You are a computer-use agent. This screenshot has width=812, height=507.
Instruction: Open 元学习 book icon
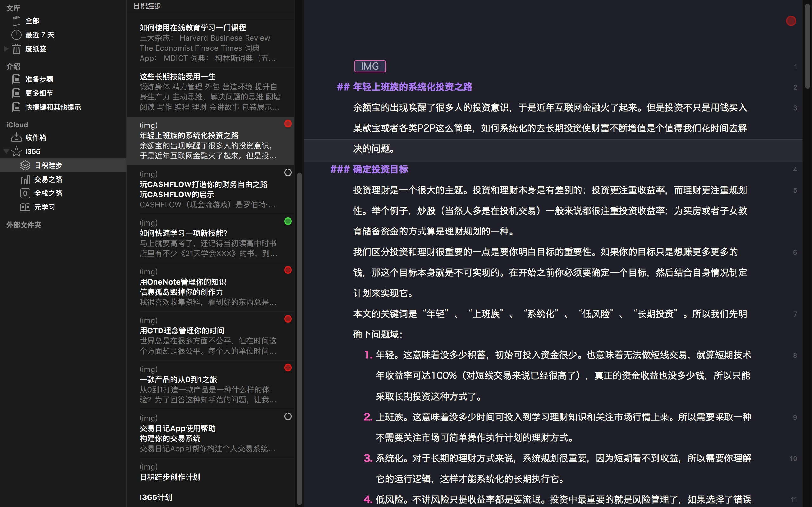click(25, 207)
